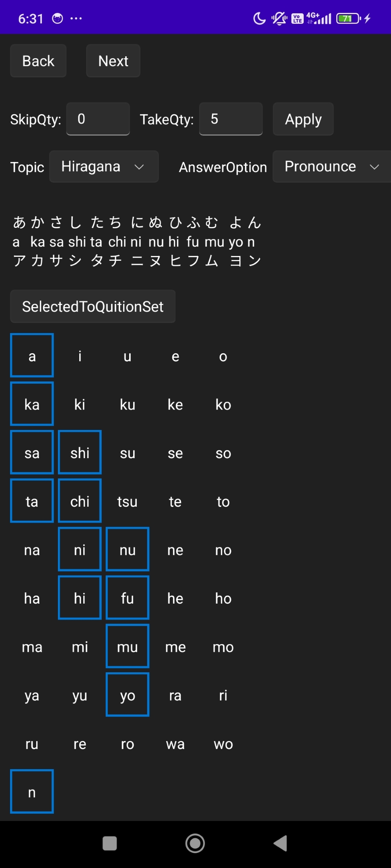This screenshot has width=391, height=868.
Task: Click the chevron arrow beside Hiragana
Action: [x=139, y=167]
